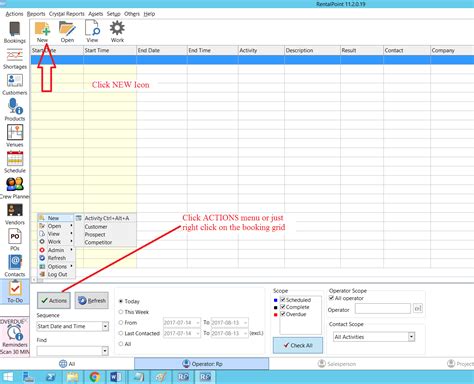
Task: Open the Reports menu
Action: coord(36,14)
